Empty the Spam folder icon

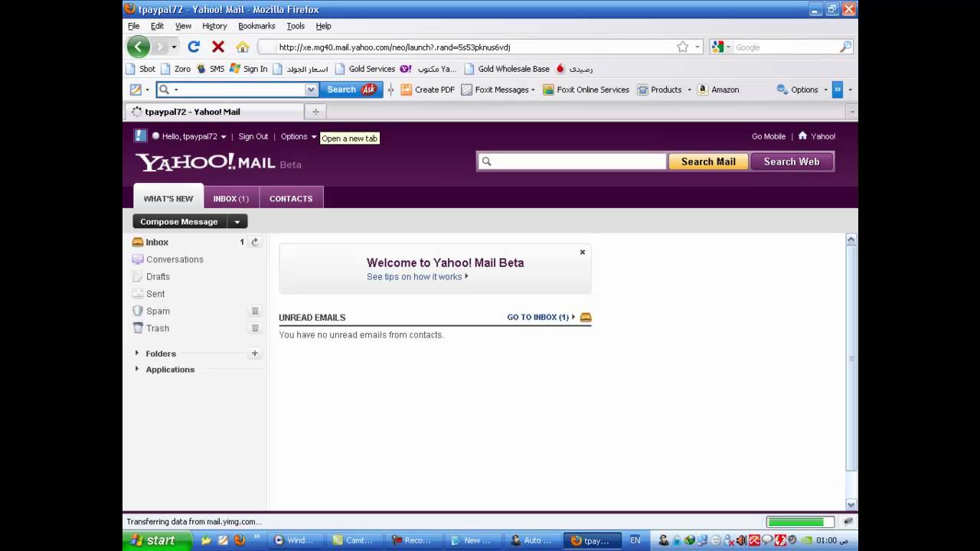pyautogui.click(x=255, y=311)
